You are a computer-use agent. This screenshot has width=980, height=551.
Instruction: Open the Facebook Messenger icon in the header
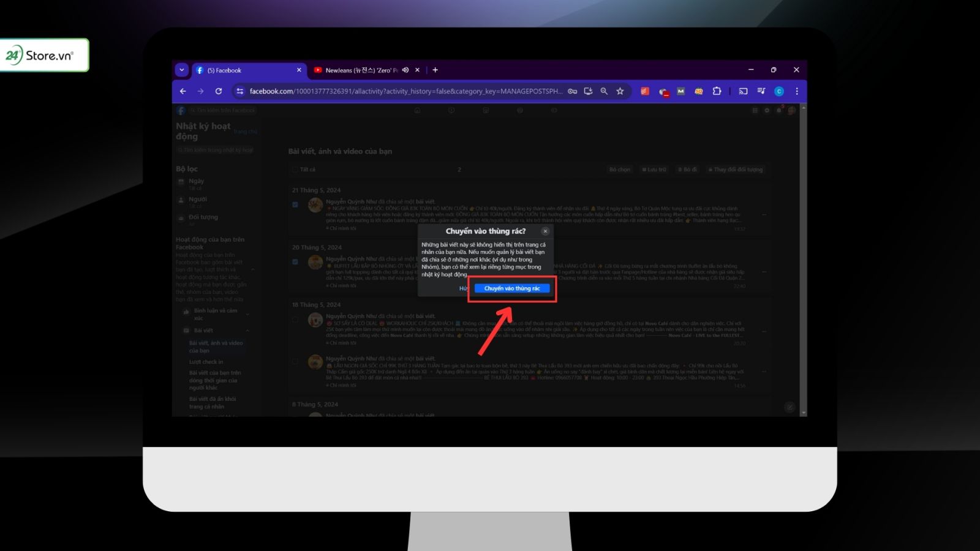766,111
